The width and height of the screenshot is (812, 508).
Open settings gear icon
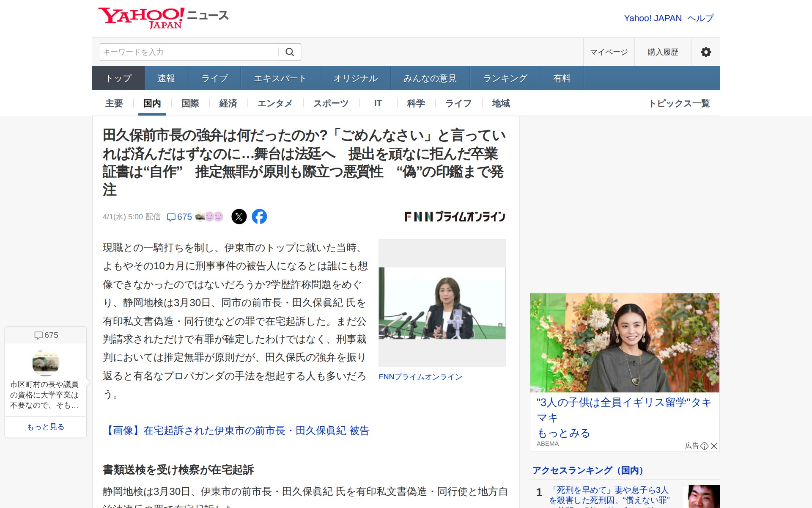coord(705,52)
